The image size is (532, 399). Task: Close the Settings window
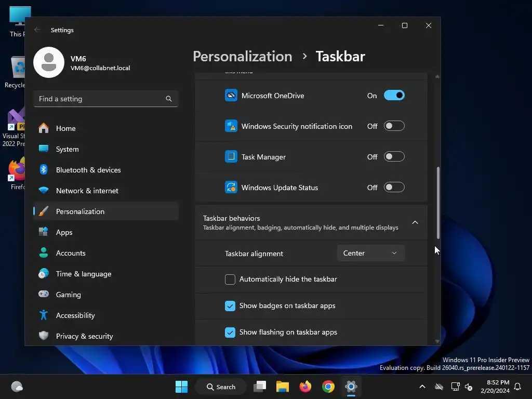[429, 25]
